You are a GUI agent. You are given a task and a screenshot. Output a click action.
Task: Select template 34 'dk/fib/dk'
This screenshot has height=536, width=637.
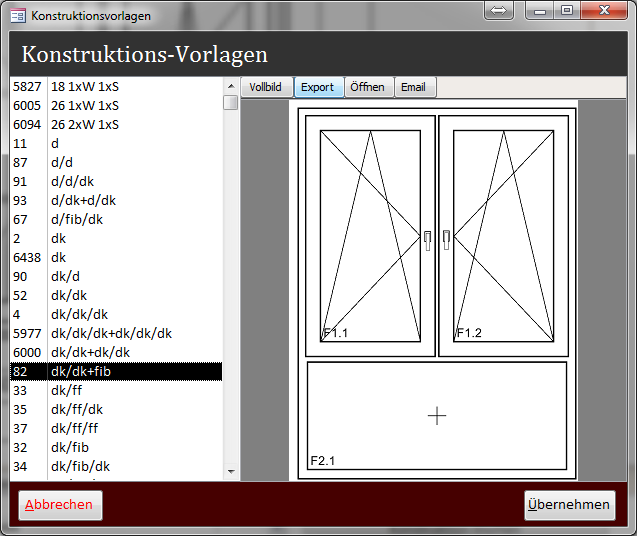[x=116, y=467]
